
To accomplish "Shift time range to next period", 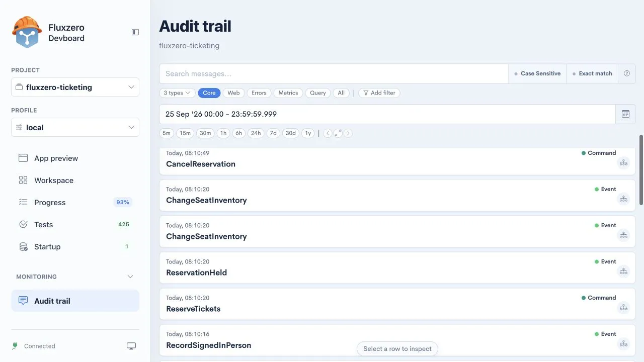I will (x=348, y=133).
